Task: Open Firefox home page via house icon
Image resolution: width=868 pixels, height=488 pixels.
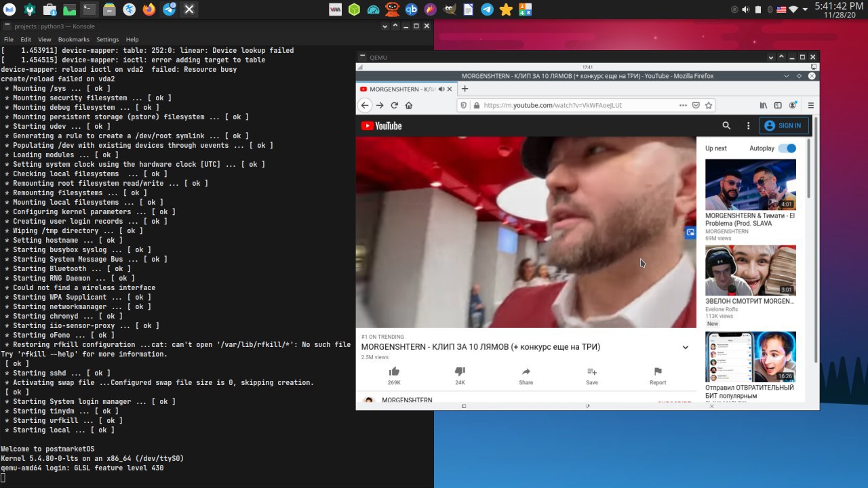Action: click(x=409, y=105)
